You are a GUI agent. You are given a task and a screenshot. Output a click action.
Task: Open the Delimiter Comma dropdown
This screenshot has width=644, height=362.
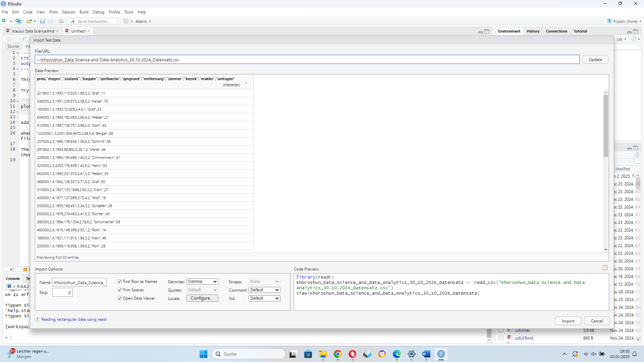tap(202, 282)
